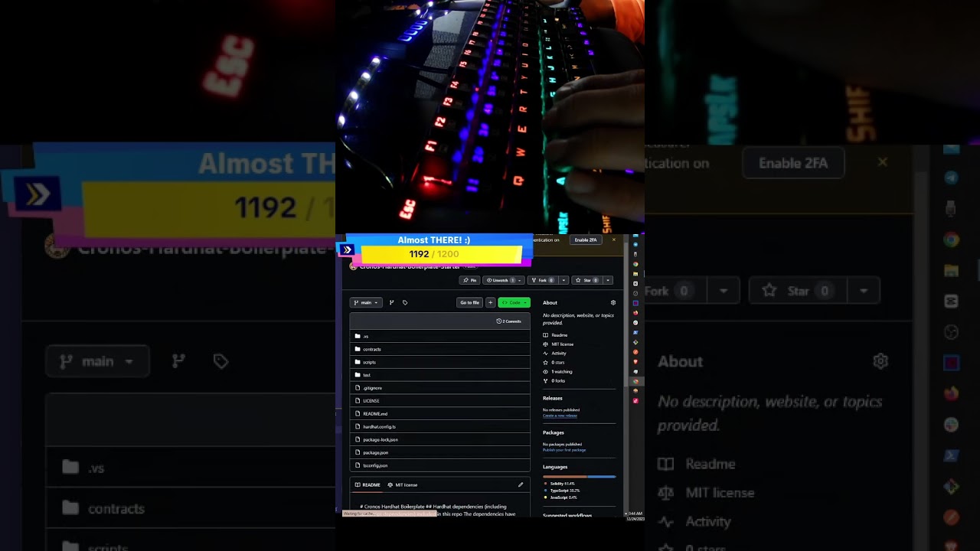Viewport: 980px width, 551px height.
Task: Open Telegram from the side taskbar
Action: 635,244
